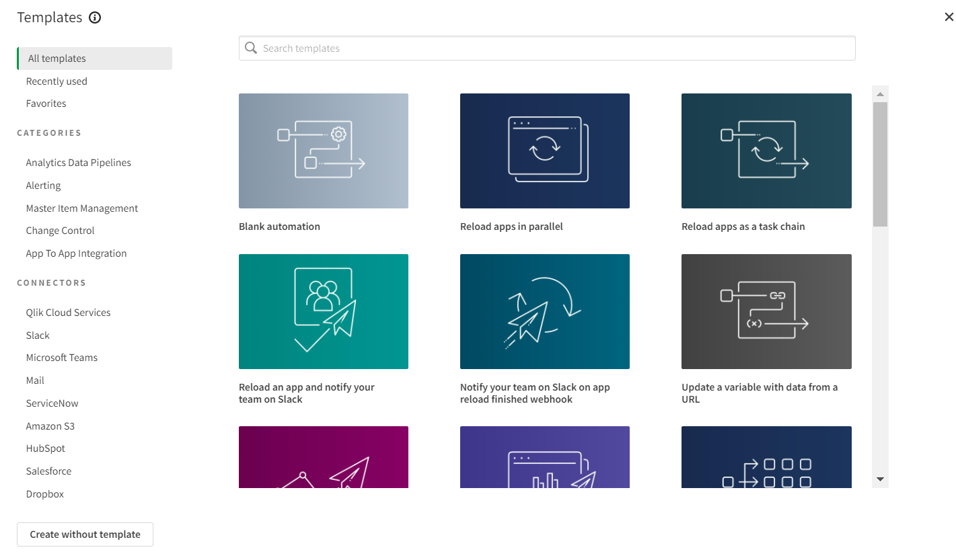Image resolution: width=956 pixels, height=560 pixels.
Task: Filter by Master Item Management category
Action: (81, 208)
